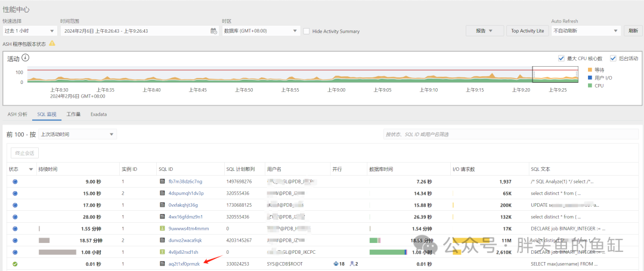The height and width of the screenshot is (271, 644).
Task: Click green completed status icon of aq2t1xf0prmzk
Action: (x=15, y=264)
